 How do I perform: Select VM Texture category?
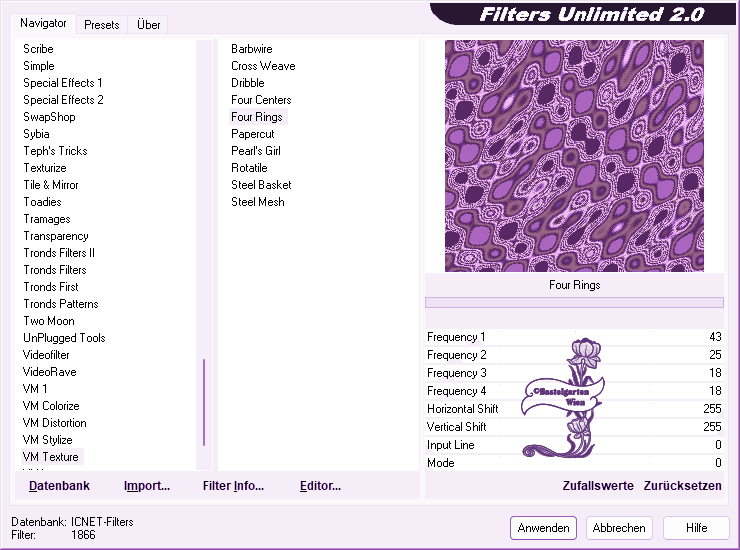(51, 457)
